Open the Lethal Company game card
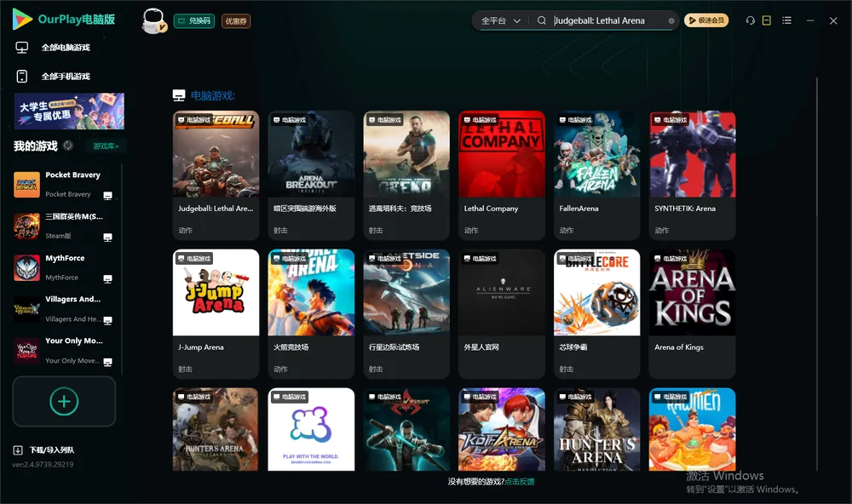 pyautogui.click(x=502, y=175)
